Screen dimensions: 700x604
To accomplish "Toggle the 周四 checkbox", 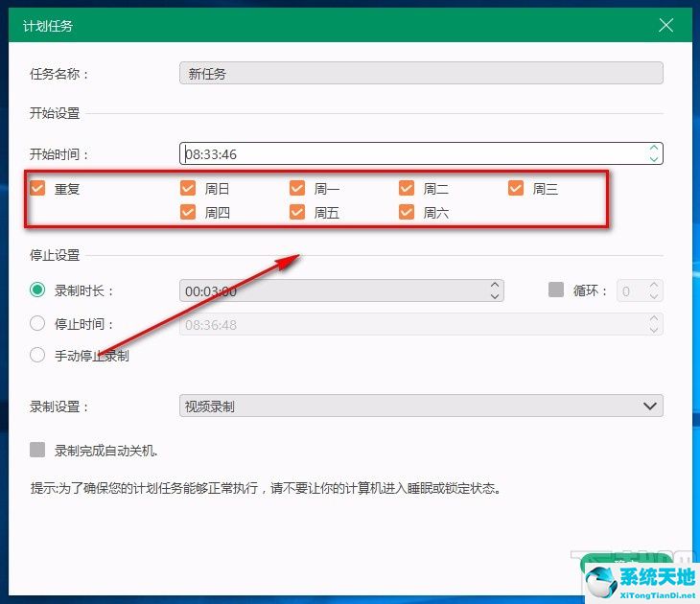I will (x=188, y=212).
